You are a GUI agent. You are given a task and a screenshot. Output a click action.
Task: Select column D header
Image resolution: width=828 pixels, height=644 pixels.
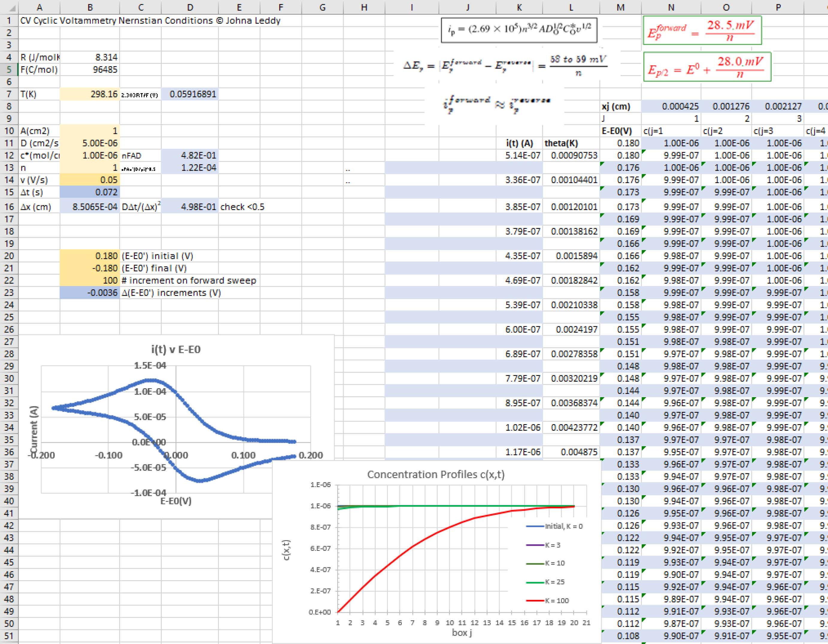coord(189,7)
